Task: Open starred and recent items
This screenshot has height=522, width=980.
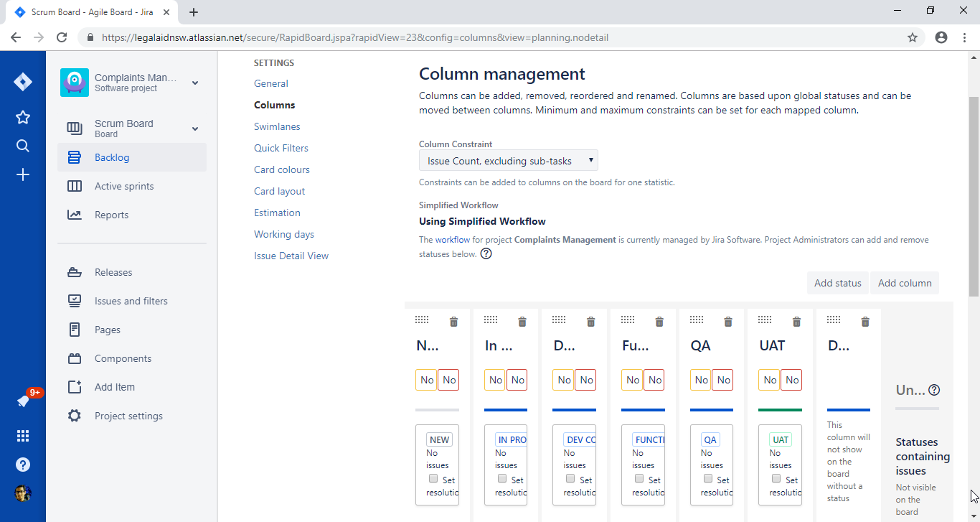Action: (x=23, y=117)
